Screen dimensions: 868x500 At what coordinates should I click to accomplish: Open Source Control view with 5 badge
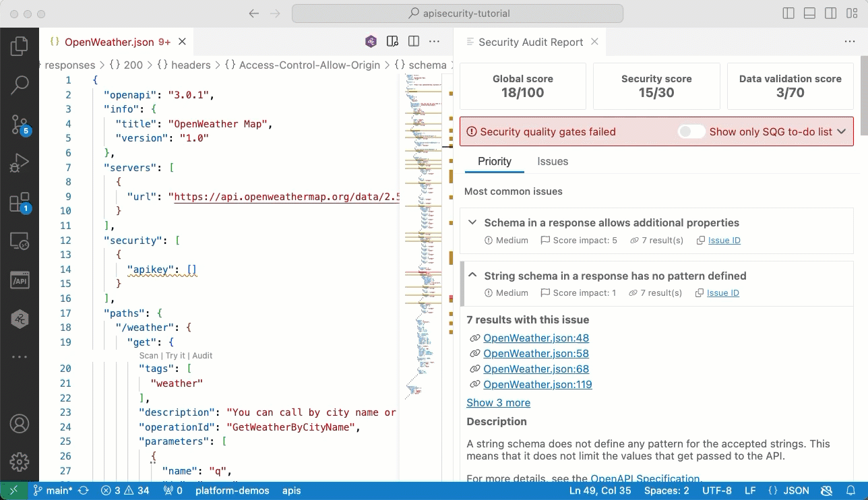coord(20,125)
